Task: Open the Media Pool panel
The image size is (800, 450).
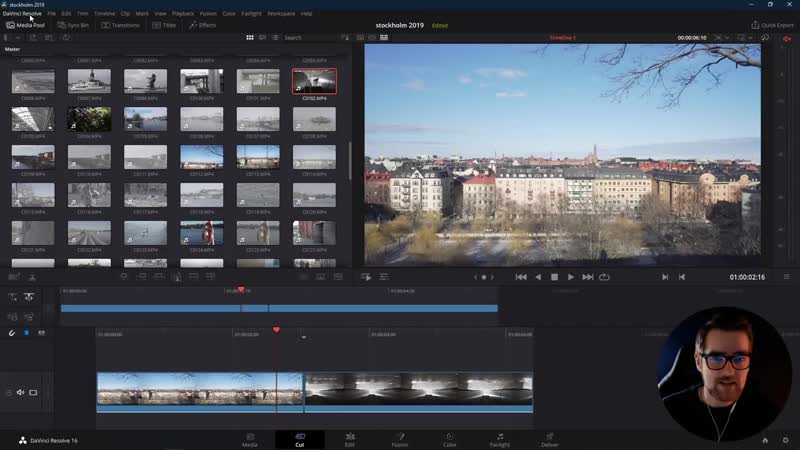Action: (x=26, y=25)
